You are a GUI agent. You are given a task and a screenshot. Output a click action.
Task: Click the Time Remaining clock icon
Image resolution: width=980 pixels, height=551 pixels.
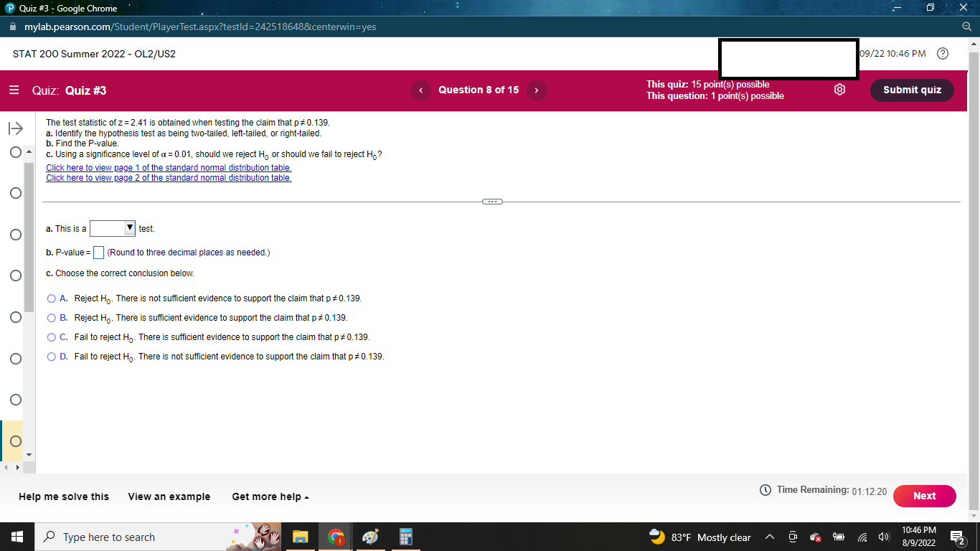click(x=765, y=490)
